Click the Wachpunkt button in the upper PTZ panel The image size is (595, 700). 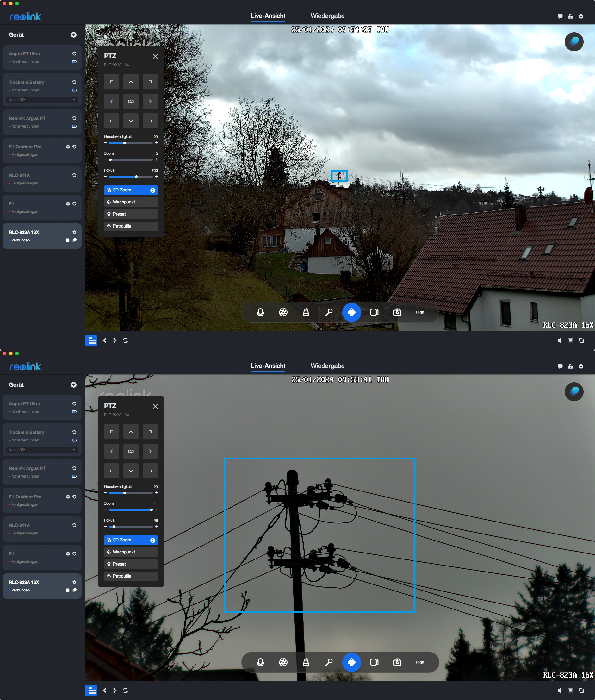[131, 202]
